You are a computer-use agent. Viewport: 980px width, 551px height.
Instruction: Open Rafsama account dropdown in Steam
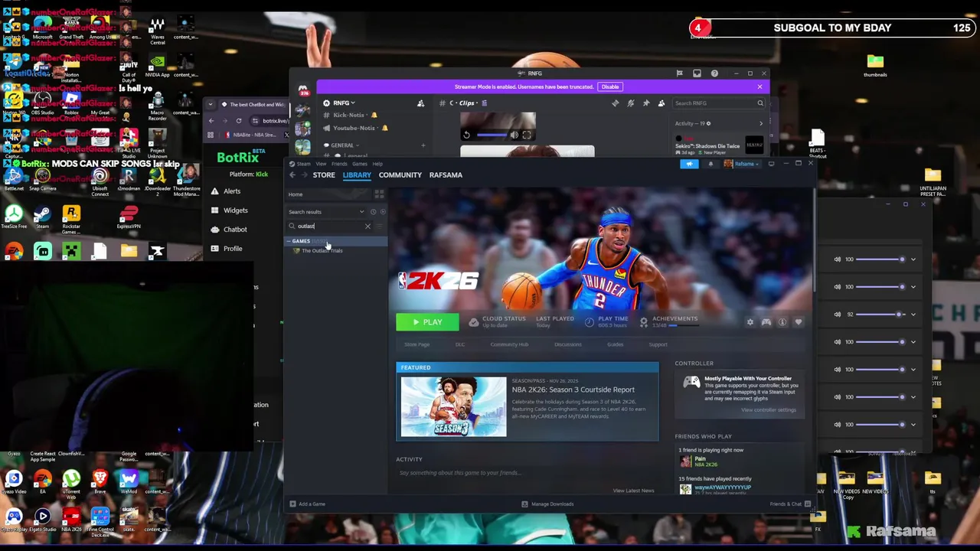coord(741,164)
